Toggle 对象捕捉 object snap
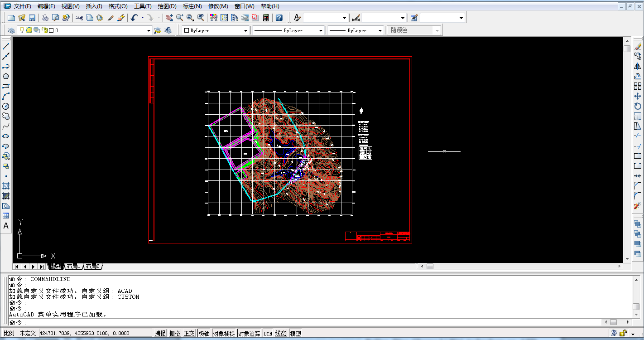644x340 pixels. coord(224,333)
